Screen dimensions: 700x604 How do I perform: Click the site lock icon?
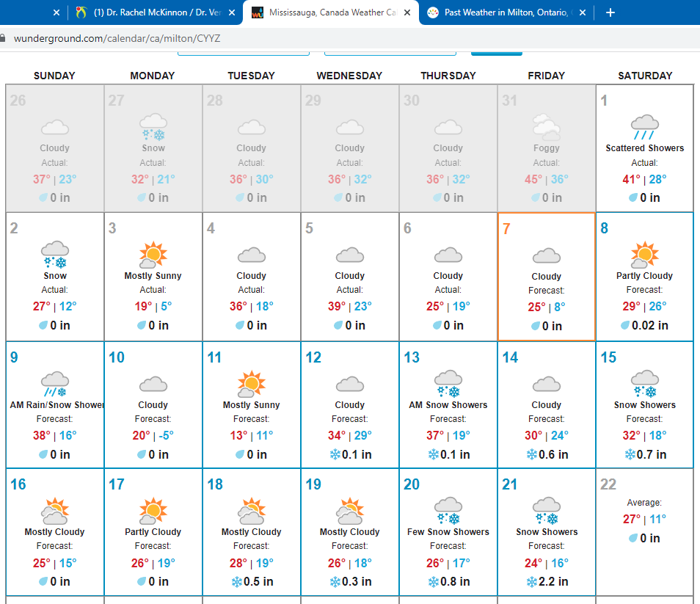tap(3, 38)
